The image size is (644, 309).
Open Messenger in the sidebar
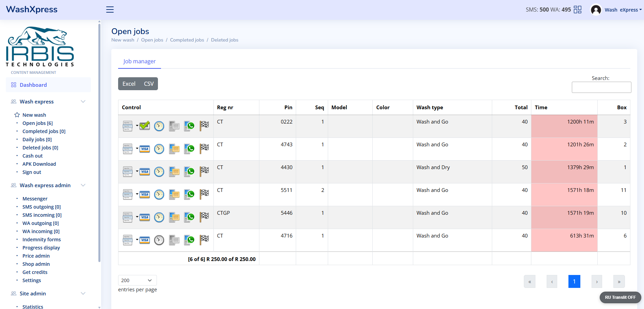tap(35, 199)
